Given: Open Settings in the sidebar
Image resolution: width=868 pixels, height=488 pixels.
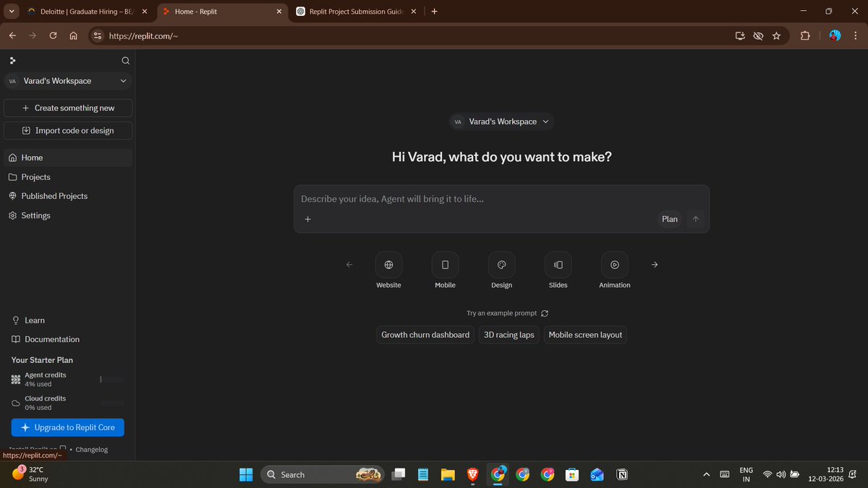Looking at the screenshot, I should (68, 215).
